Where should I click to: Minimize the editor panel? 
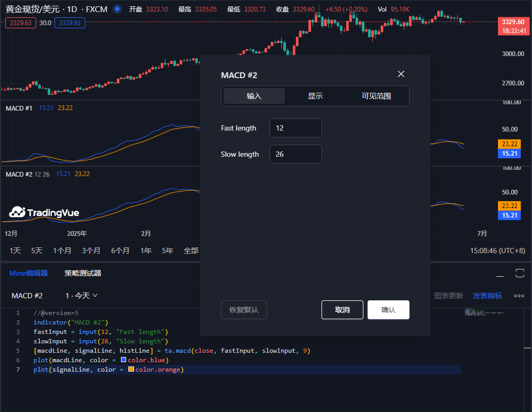(500, 274)
